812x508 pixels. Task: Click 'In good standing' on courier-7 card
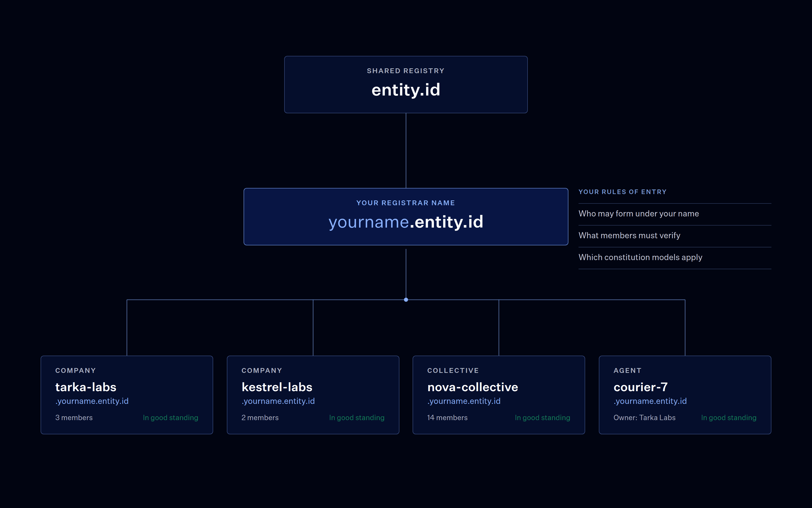pos(729,418)
